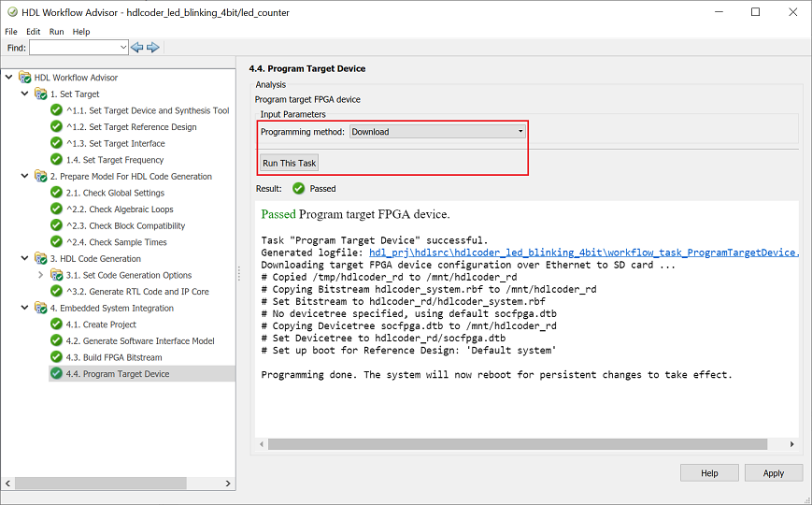Click the find backward arrow icon
The height and width of the screenshot is (505, 812).
pyautogui.click(x=137, y=47)
